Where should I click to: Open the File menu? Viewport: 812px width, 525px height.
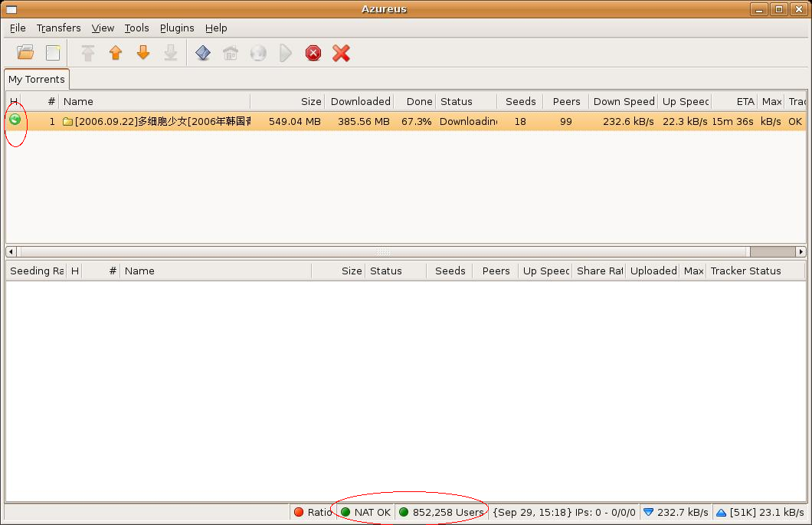18,28
